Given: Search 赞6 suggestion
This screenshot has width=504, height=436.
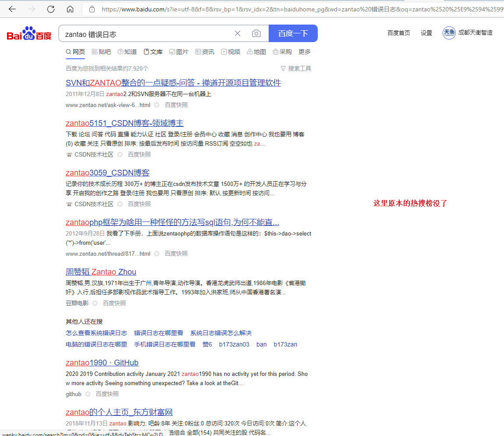Looking at the screenshot, I should pos(207,344).
